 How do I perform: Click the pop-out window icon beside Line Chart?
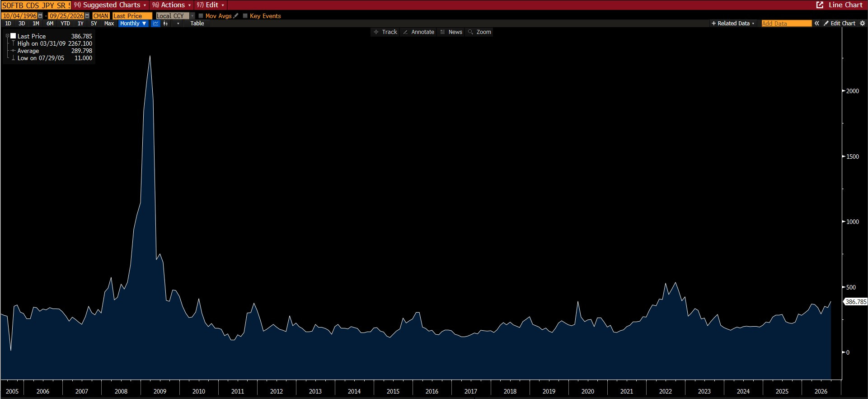click(x=820, y=5)
